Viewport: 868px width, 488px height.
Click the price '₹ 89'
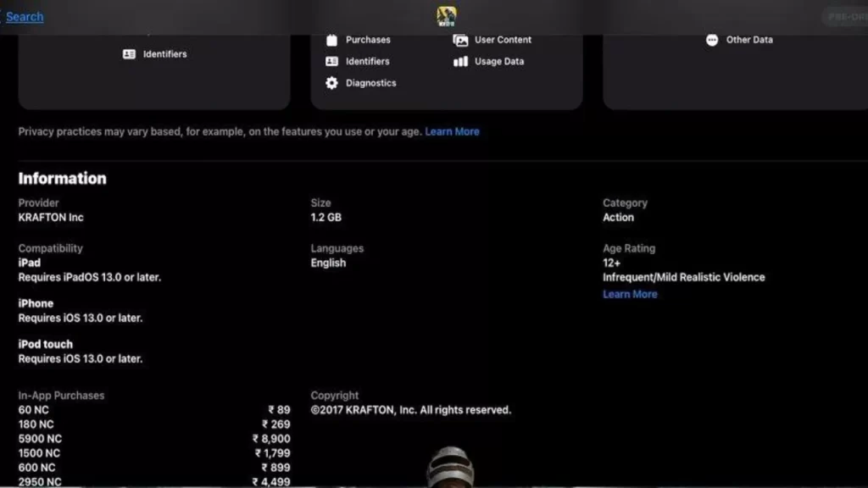pyautogui.click(x=279, y=410)
